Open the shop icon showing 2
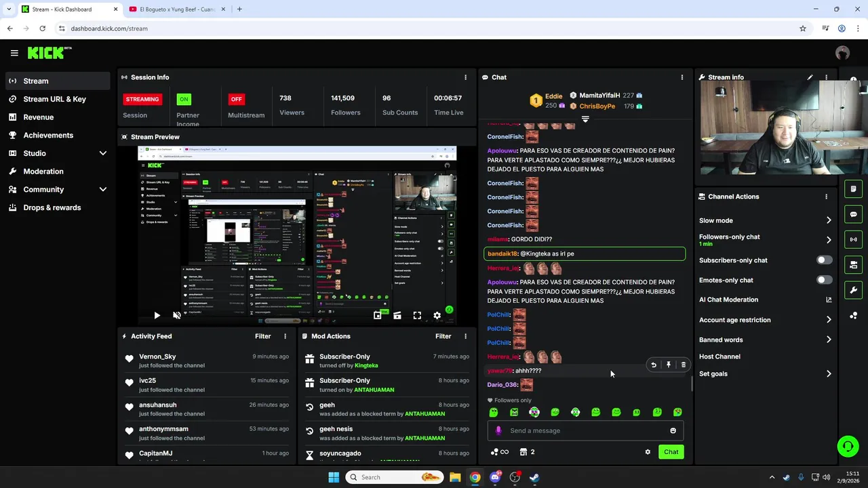868x488 pixels. [x=527, y=452]
